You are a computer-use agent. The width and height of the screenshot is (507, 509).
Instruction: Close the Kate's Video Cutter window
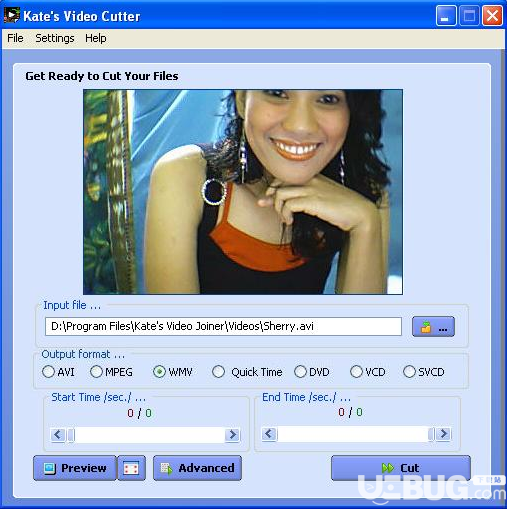click(492, 16)
